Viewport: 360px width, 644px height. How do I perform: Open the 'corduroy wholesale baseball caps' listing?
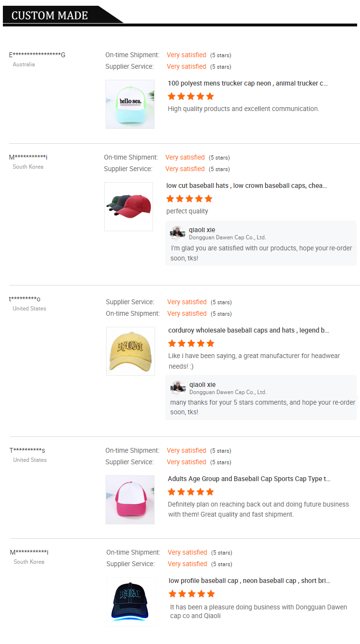coord(247,330)
